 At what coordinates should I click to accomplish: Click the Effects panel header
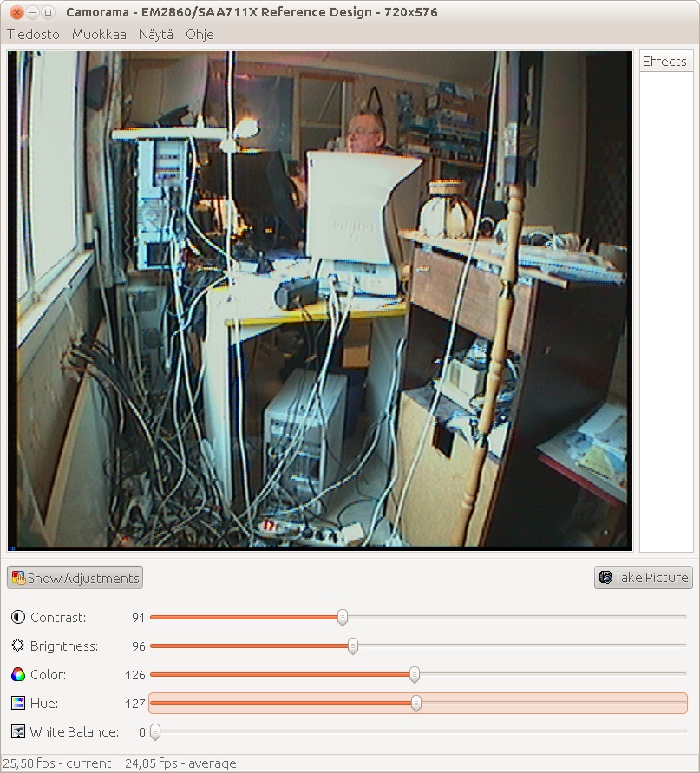point(666,61)
